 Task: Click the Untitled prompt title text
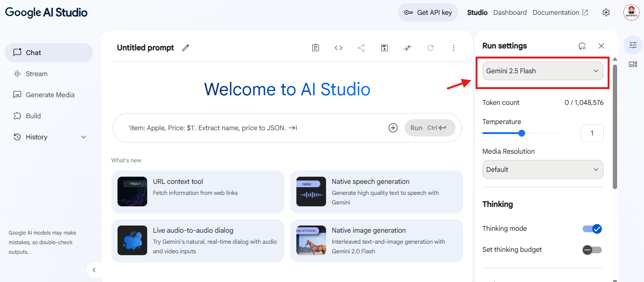145,48
